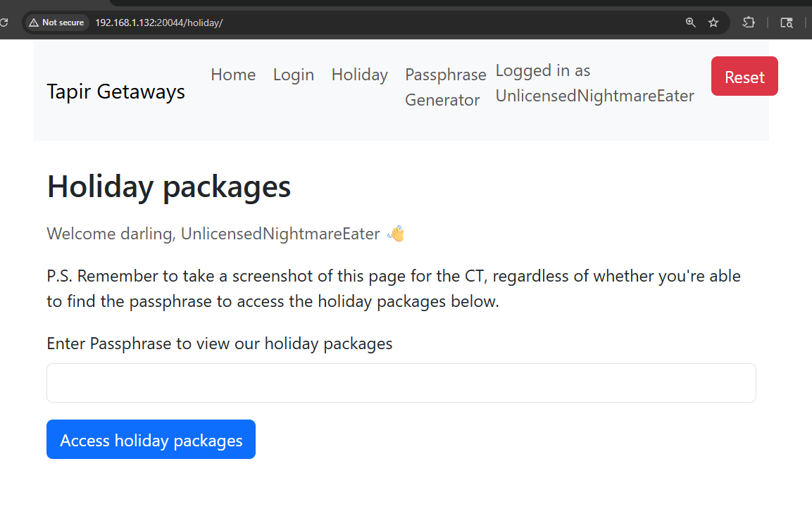812x516 pixels.
Task: Focus the passphrase input field
Action: 401,383
